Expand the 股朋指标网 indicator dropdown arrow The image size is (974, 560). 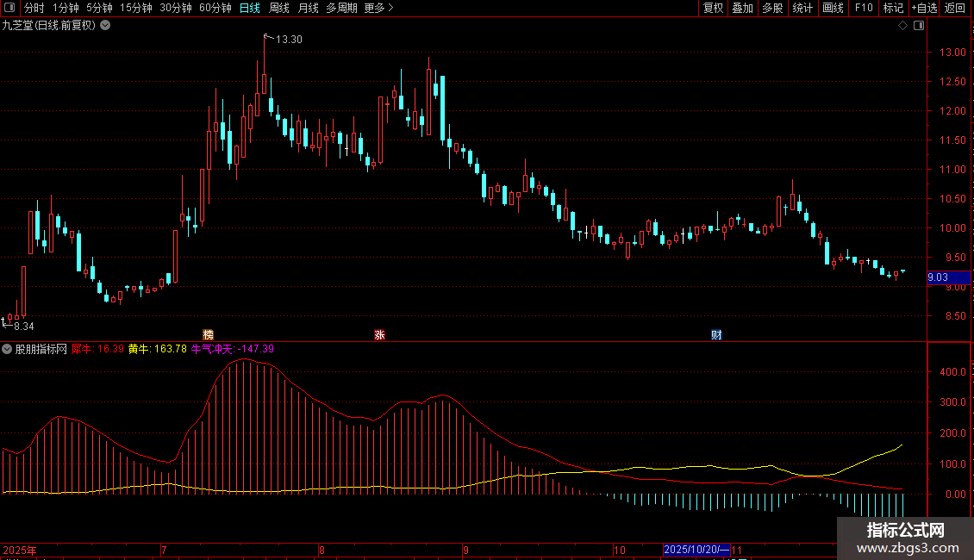point(7,349)
